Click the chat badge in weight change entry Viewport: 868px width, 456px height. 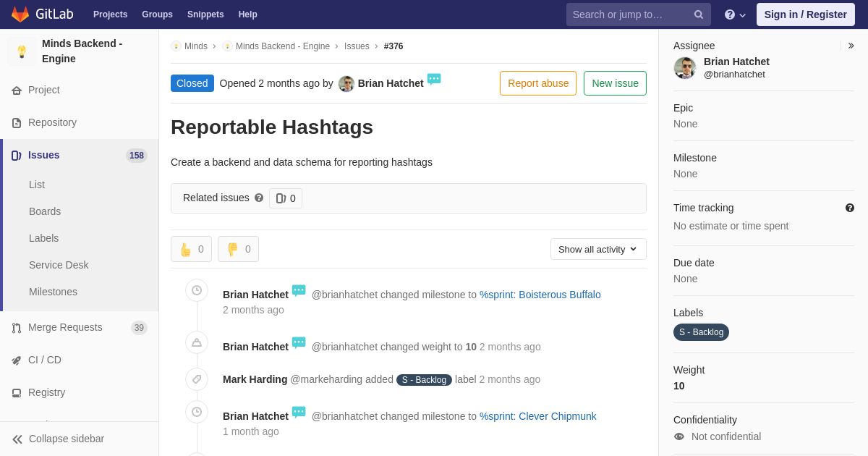[299, 343]
